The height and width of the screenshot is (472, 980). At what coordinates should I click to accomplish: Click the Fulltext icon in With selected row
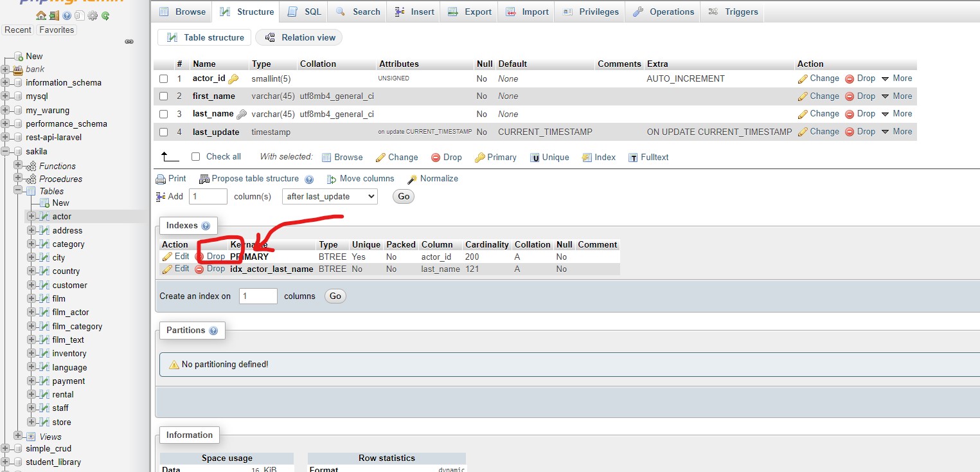(x=633, y=158)
